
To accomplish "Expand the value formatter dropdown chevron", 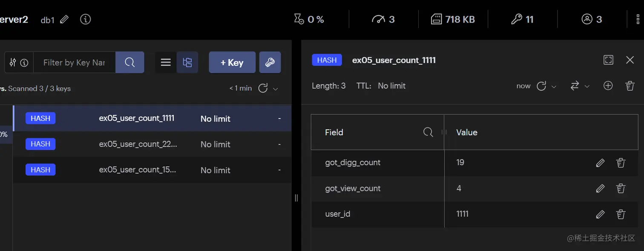I will coord(587,86).
